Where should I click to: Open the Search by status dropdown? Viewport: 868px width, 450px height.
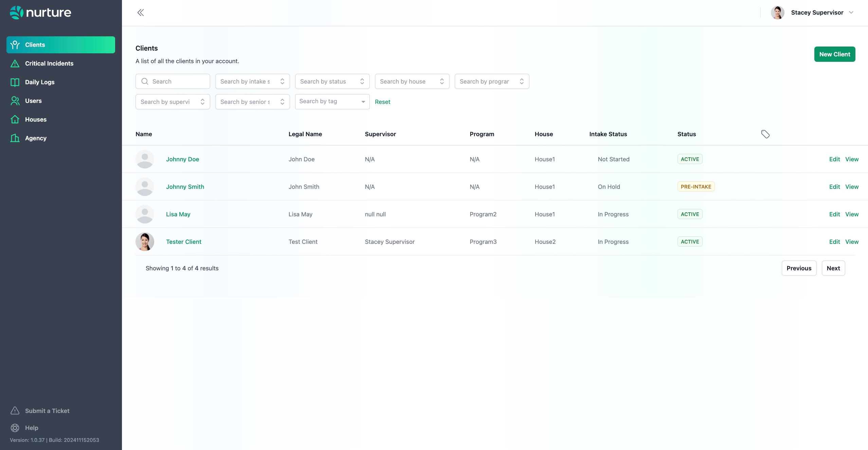332,82
